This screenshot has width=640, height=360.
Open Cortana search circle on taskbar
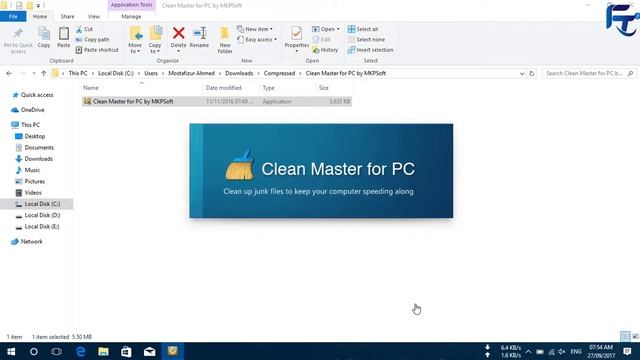click(34, 351)
